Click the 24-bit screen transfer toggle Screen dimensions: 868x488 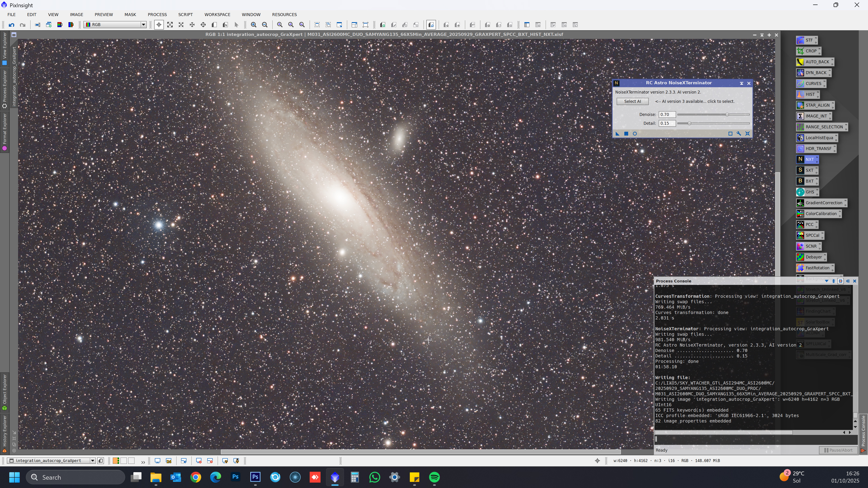pyautogui.click(x=168, y=460)
